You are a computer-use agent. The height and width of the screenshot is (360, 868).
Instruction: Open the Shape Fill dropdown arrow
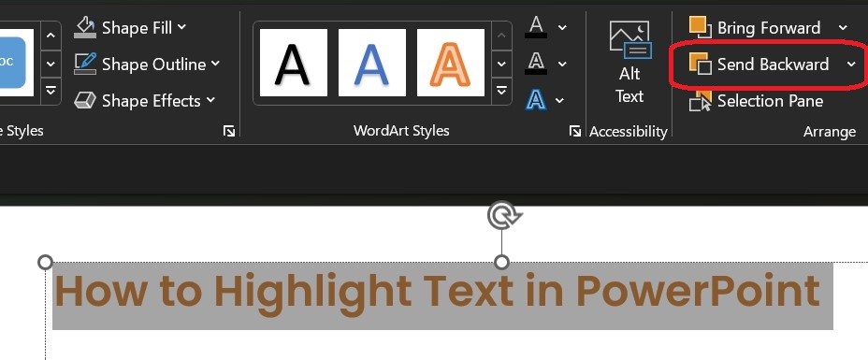[x=182, y=27]
